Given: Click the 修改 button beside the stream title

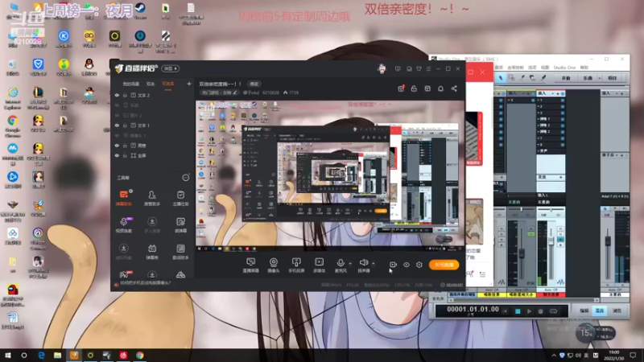Looking at the screenshot, I should [254, 84].
